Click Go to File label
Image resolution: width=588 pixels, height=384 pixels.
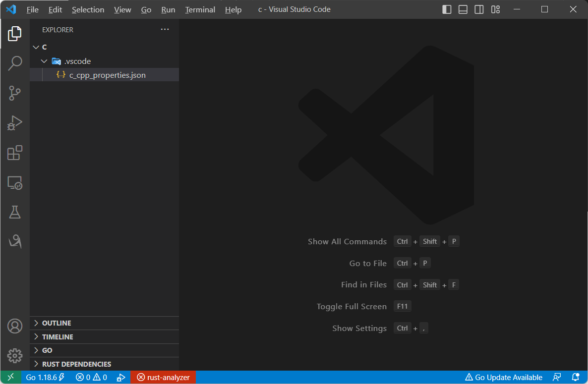click(368, 264)
